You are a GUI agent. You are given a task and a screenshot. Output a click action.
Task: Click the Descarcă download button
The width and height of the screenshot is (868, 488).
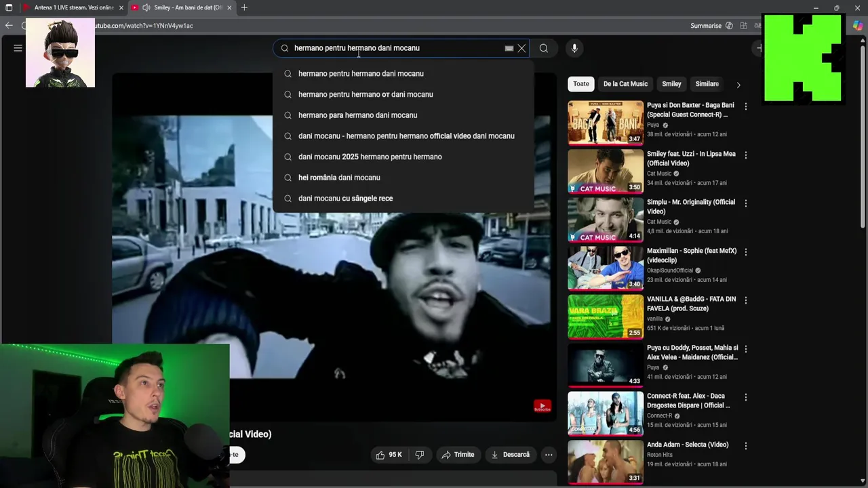coord(510,455)
